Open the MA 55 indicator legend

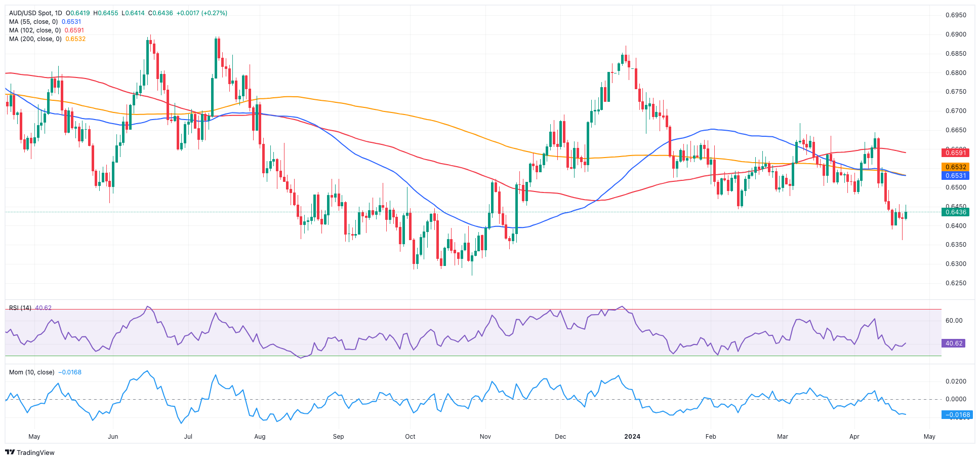tap(33, 22)
